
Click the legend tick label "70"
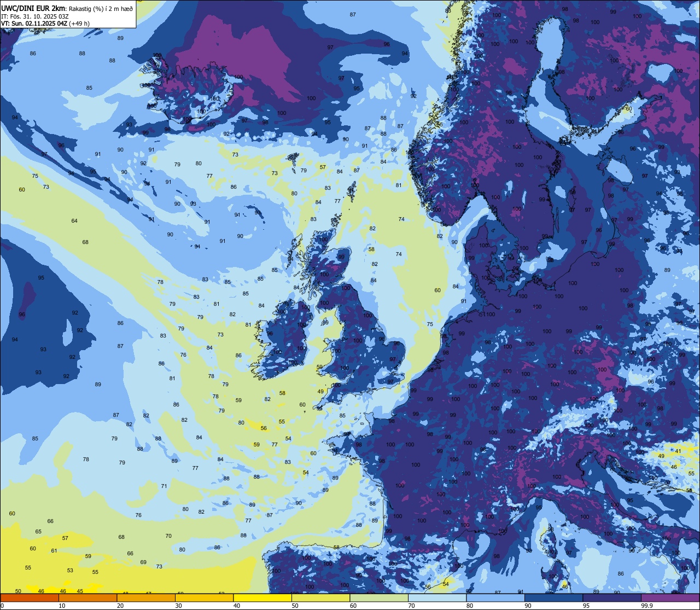click(411, 606)
